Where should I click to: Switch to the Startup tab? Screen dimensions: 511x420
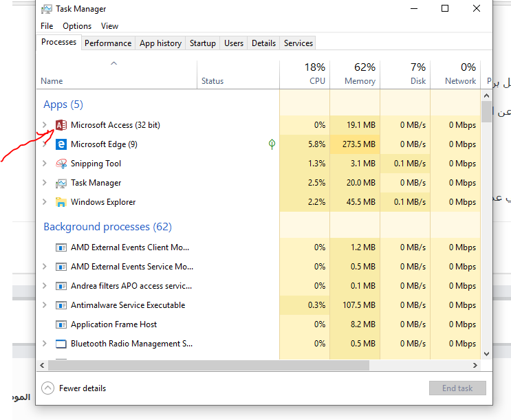(x=202, y=43)
